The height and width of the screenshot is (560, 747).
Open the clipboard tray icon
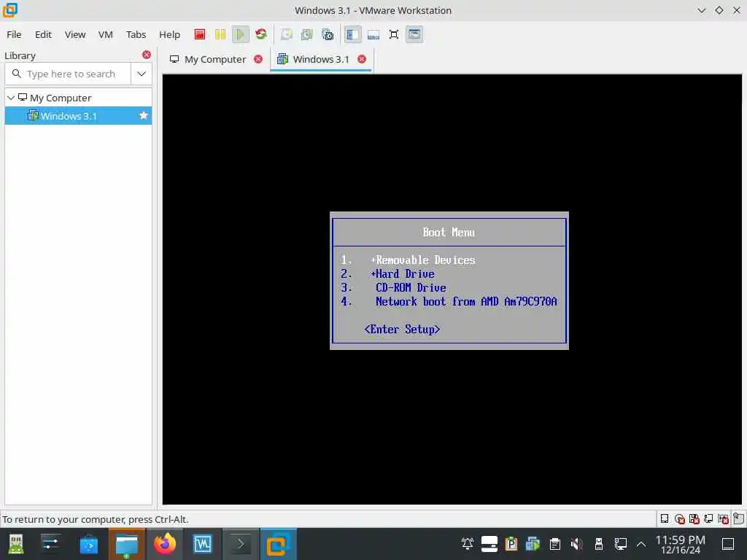coord(554,543)
